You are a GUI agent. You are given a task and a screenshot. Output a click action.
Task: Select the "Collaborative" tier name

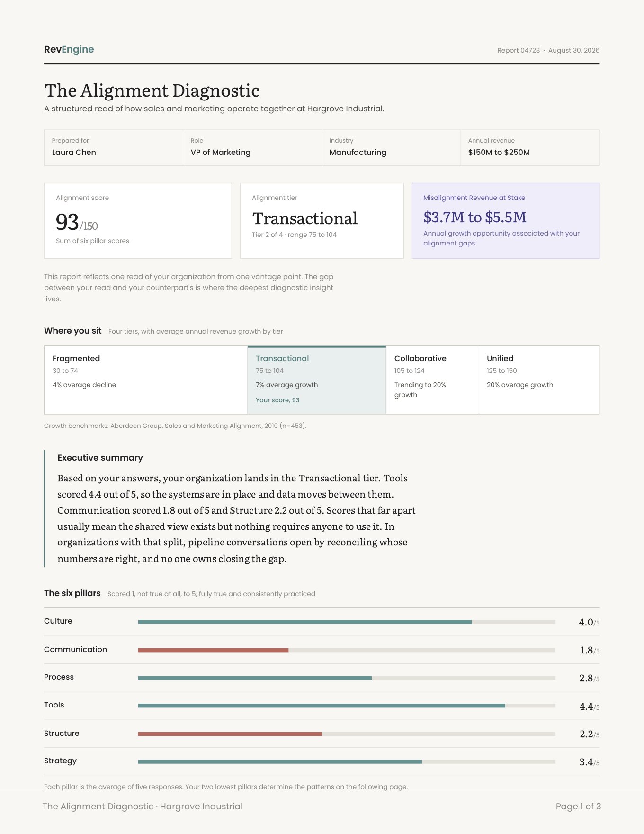420,358
